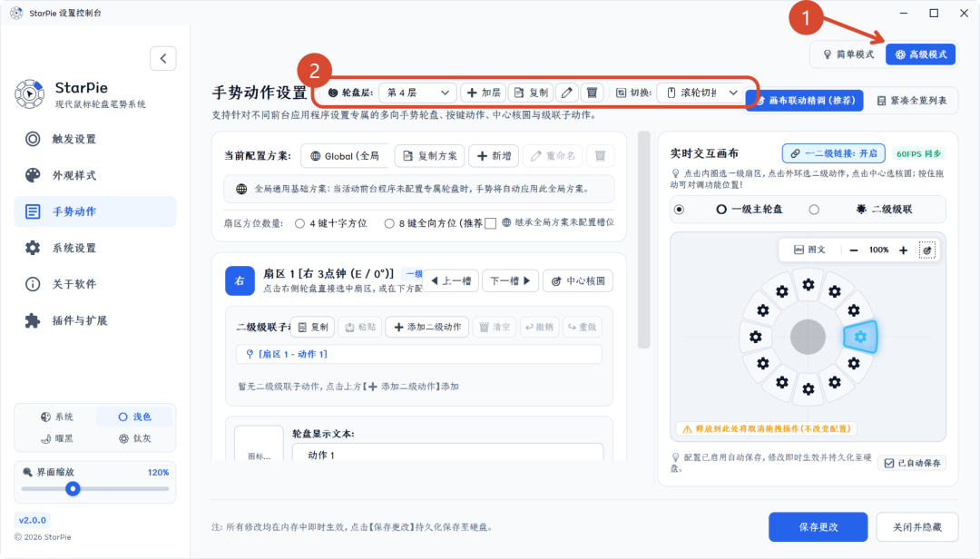
Task: Toggle 一二级链接: 开启
Action: (834, 153)
